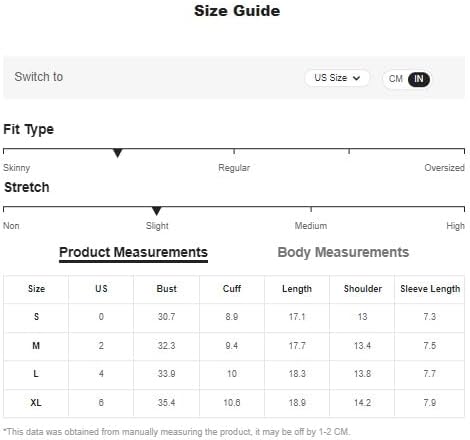Select the XL size row
Viewport: 470px width, 440px height.
tap(234, 403)
